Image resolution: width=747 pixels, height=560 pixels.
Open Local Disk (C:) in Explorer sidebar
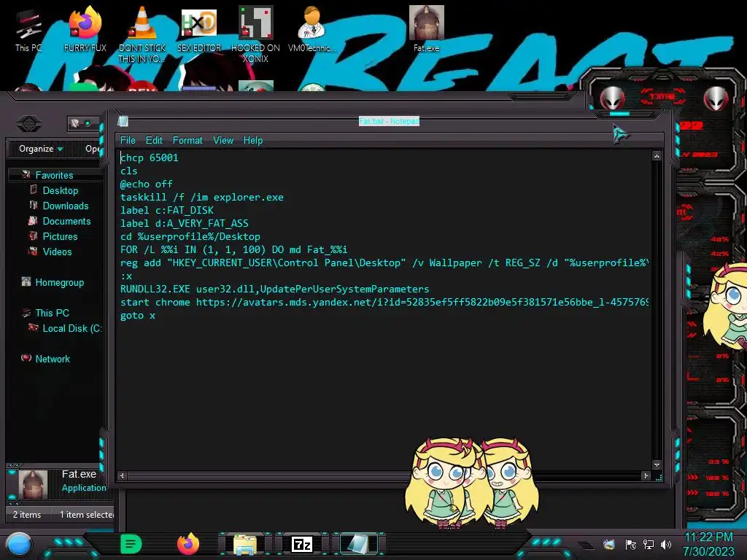71,328
